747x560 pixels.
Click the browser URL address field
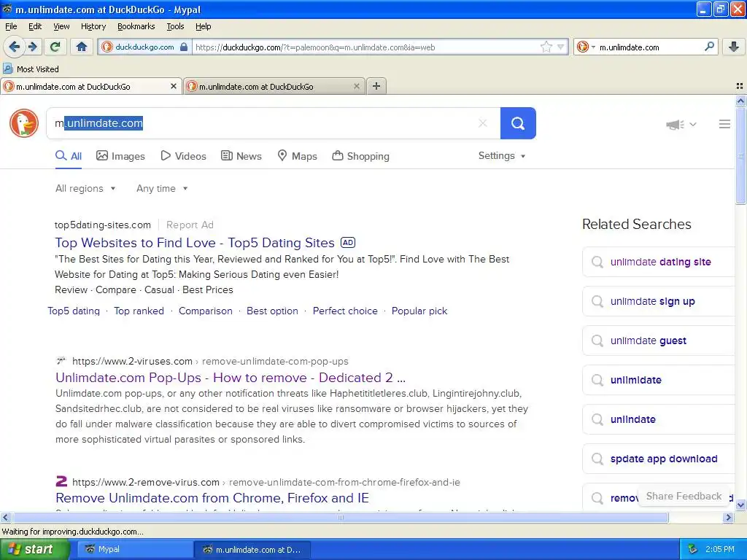365,47
